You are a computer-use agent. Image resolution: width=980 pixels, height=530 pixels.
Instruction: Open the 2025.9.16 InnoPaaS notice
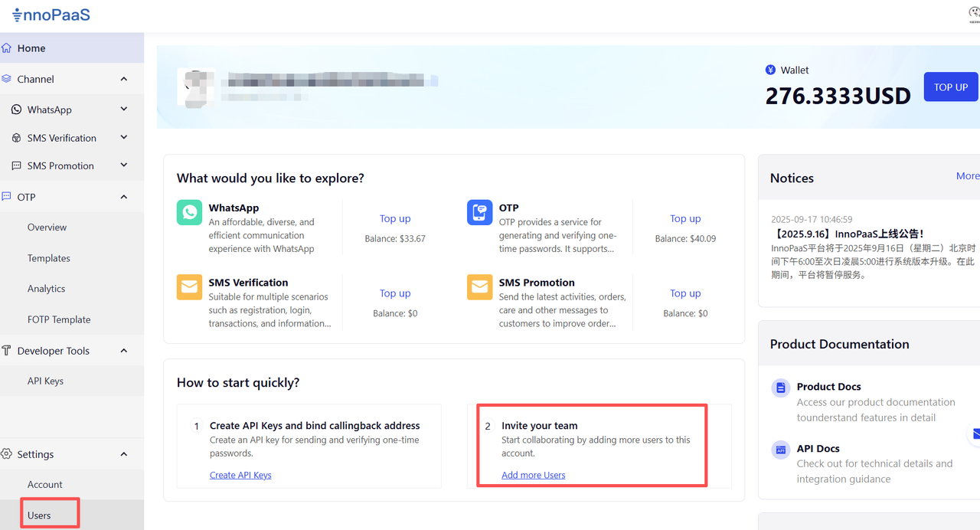(848, 234)
